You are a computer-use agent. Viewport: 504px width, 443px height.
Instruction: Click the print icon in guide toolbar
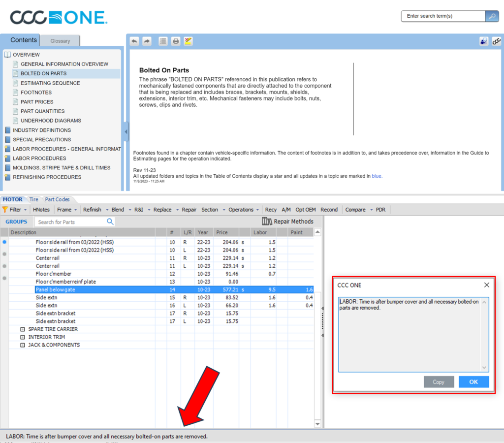tap(176, 41)
